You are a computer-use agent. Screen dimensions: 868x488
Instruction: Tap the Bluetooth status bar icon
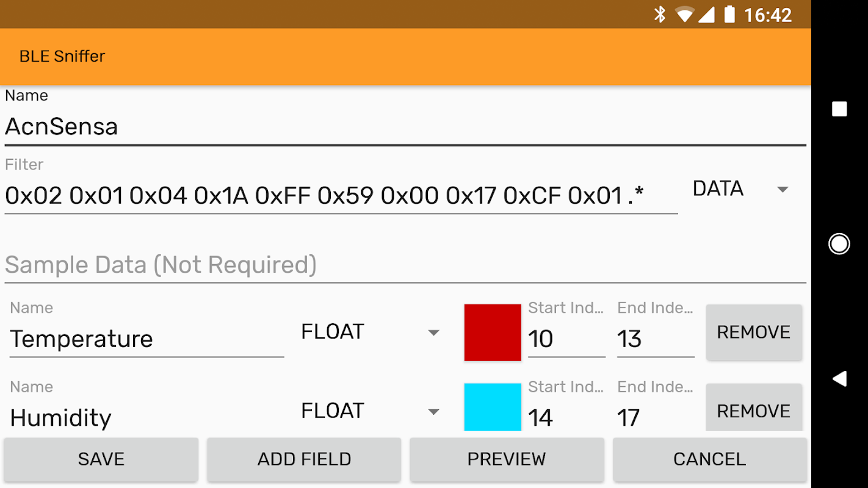click(x=660, y=14)
